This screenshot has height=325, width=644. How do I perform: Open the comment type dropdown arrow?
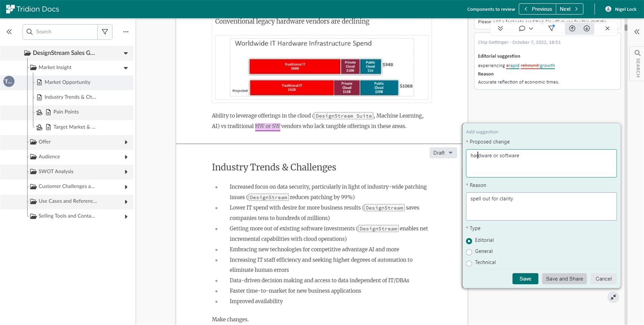pyautogui.click(x=531, y=28)
